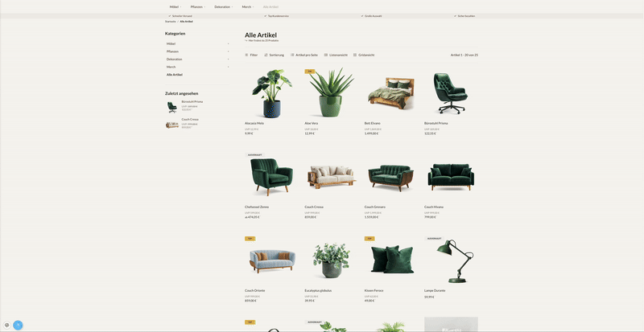Screen dimensions: 644x332
Task: Go to Startseite breadcrumb link
Action: coord(171,22)
